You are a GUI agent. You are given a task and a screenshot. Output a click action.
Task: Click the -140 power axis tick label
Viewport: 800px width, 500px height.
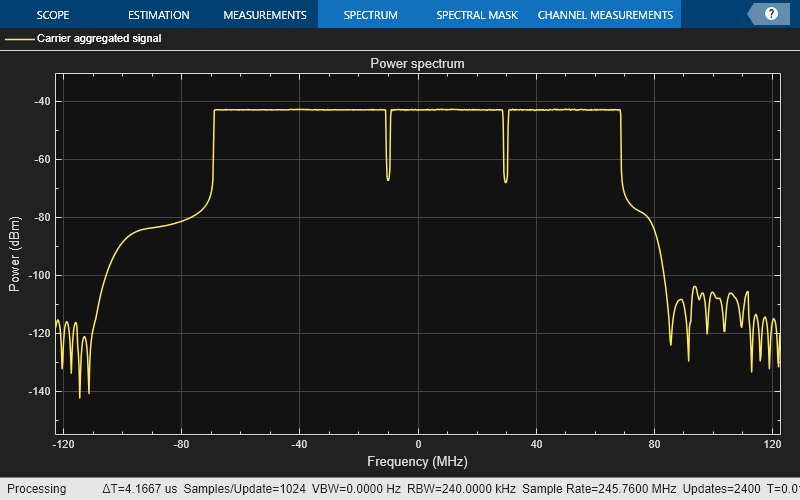point(40,391)
